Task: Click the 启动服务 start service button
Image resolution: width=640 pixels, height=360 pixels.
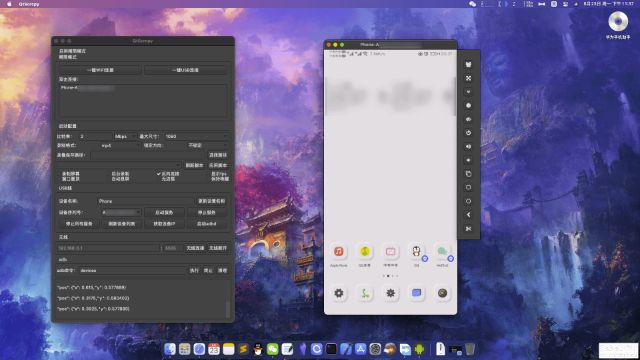Action: (164, 213)
